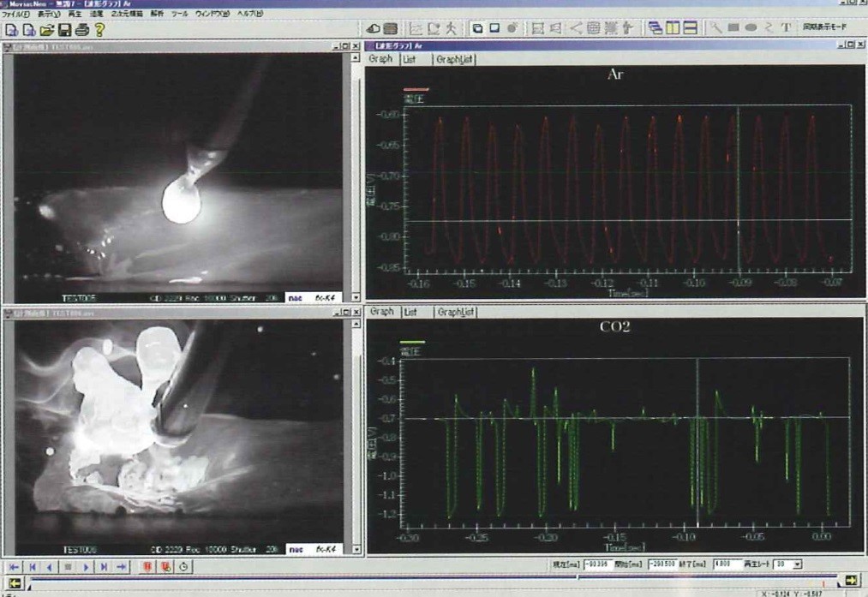Open help with the yellow question mark
868x597 pixels.
coord(99,30)
